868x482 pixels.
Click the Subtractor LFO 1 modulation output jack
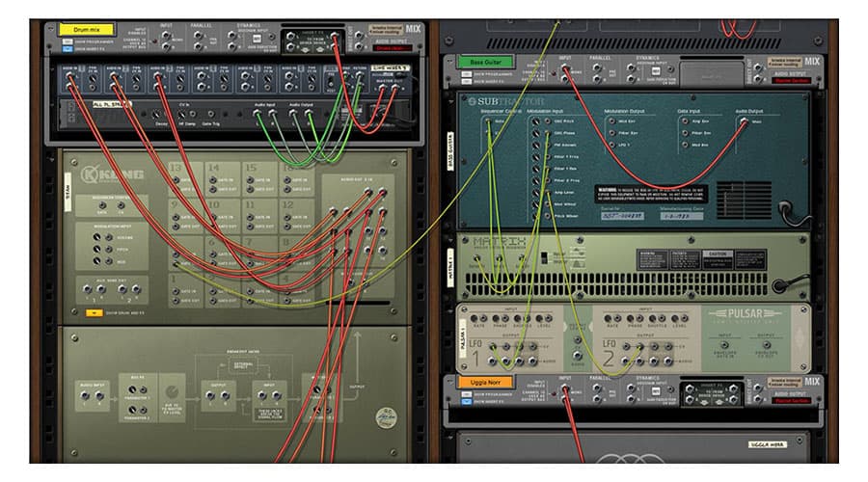pos(610,145)
